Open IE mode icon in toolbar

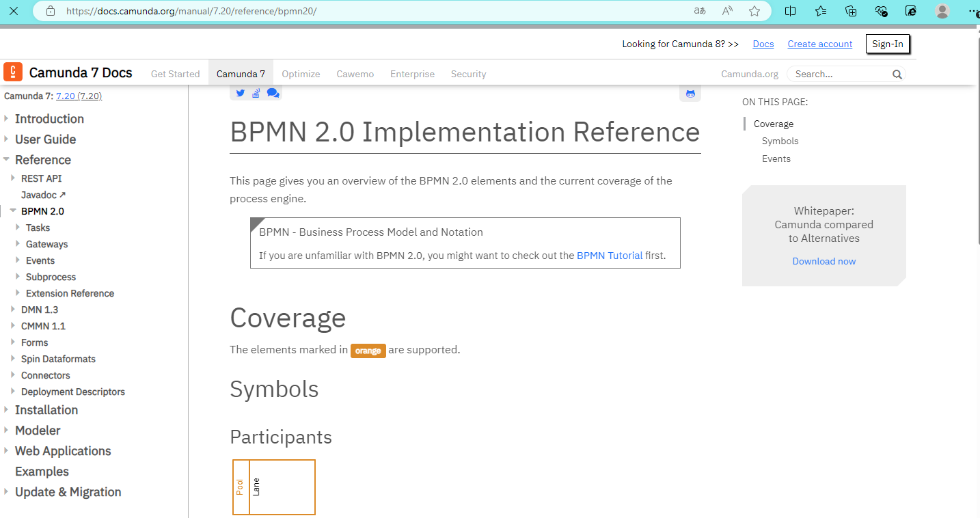911,11
